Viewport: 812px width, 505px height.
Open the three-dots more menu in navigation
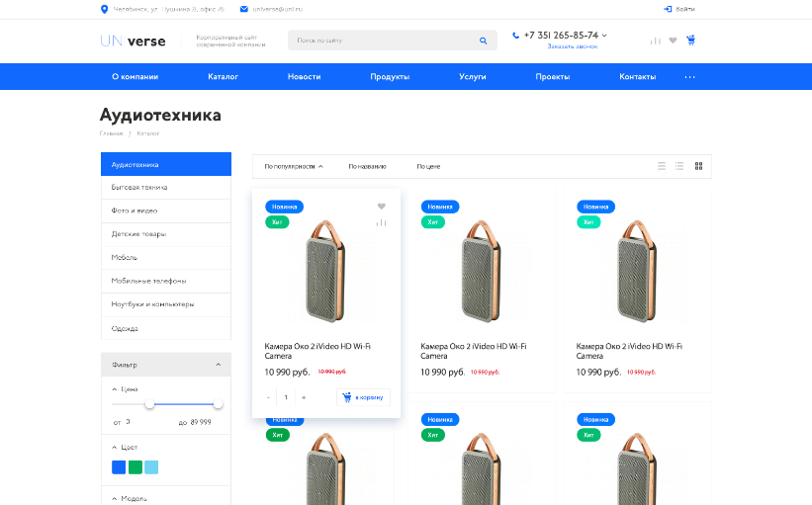click(x=689, y=77)
